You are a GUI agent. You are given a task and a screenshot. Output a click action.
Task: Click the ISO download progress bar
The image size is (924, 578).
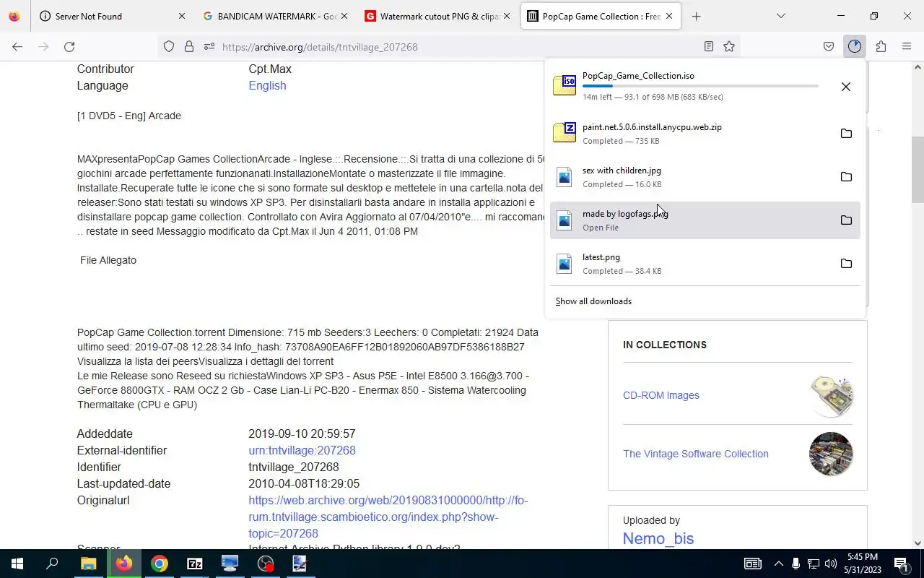tap(700, 86)
